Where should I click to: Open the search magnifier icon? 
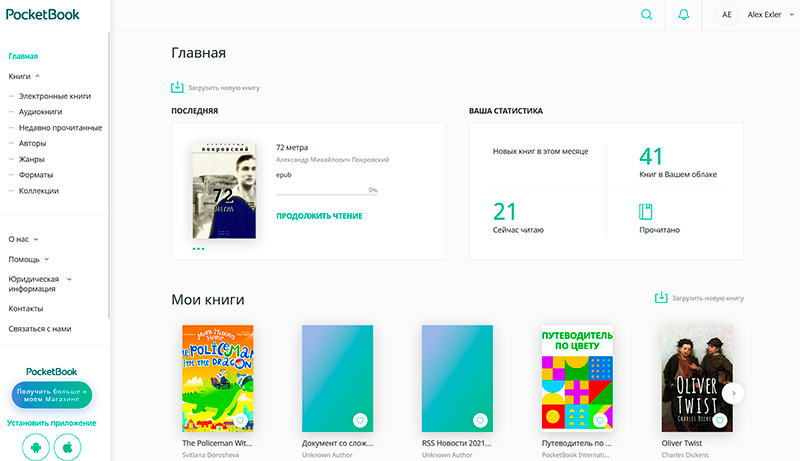click(x=646, y=14)
